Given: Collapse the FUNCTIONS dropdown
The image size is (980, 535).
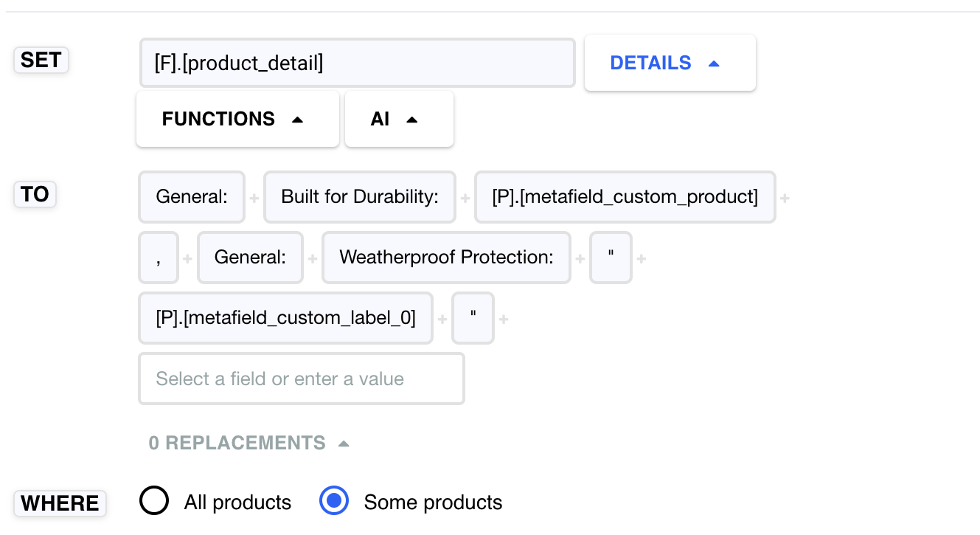Looking at the screenshot, I should (237, 119).
